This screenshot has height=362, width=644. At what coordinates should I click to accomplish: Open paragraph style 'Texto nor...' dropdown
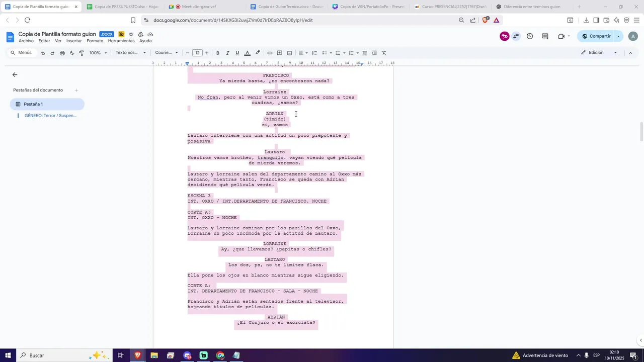pos(131,53)
